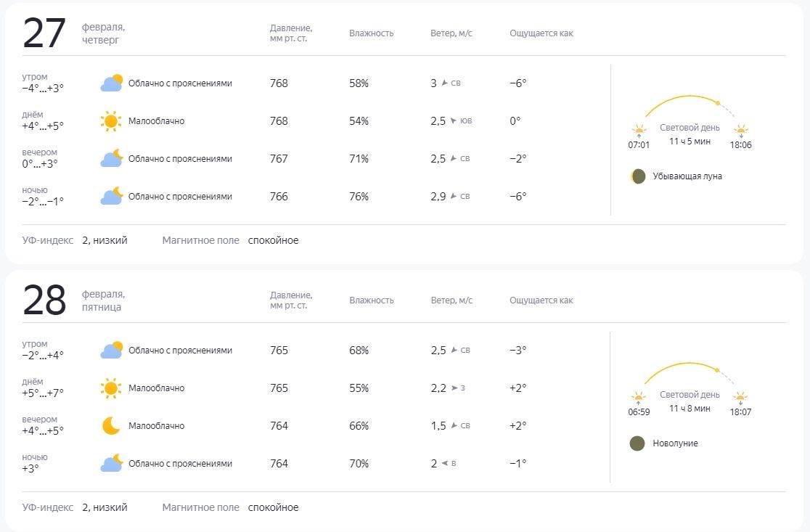Click the partly cloudy icon for February 27 morning
This screenshot has height=532, width=810.
click(x=111, y=83)
